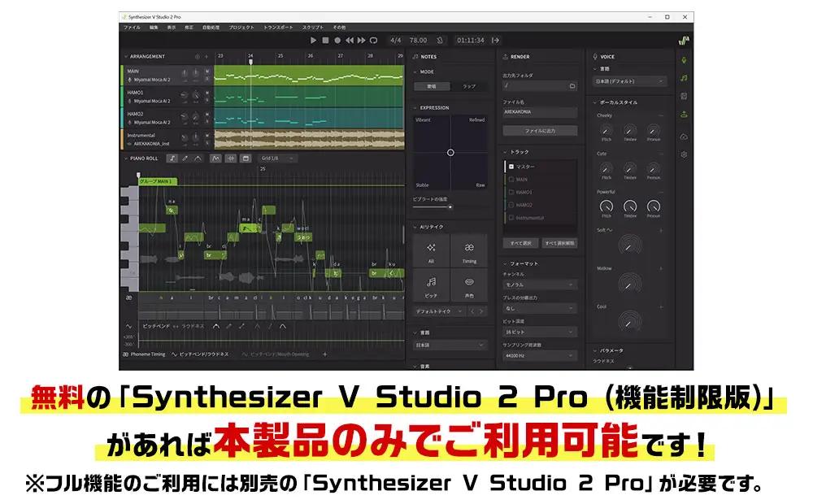Open the music note panel in right sidebar

[684, 78]
